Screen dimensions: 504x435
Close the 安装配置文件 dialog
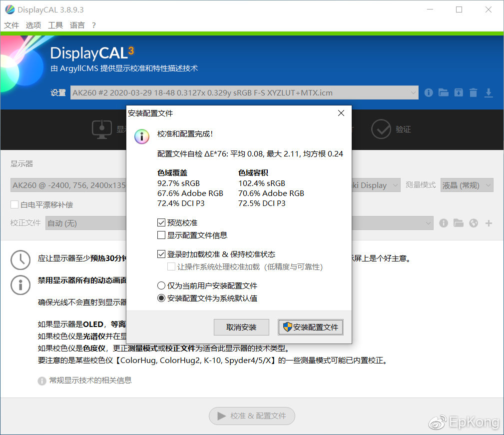point(341,113)
